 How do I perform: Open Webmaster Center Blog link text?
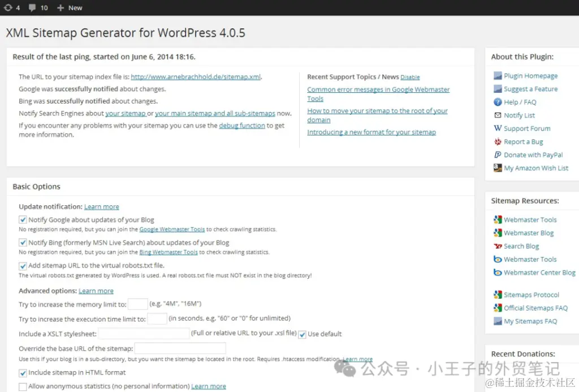(x=539, y=273)
